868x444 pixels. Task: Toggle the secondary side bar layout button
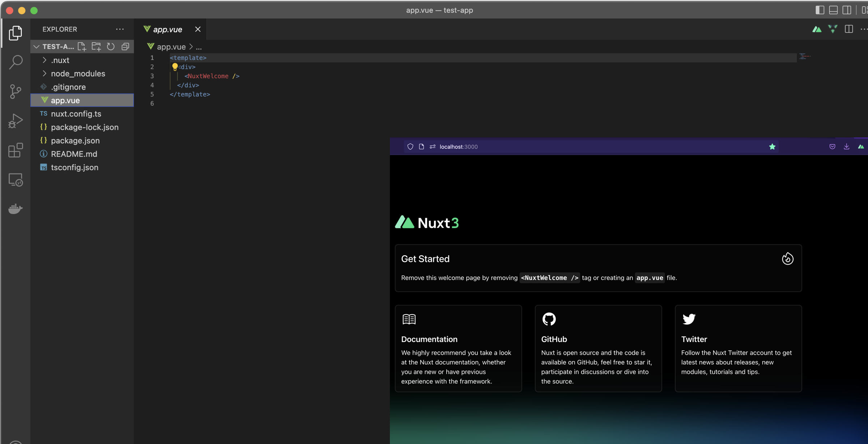pyautogui.click(x=847, y=10)
